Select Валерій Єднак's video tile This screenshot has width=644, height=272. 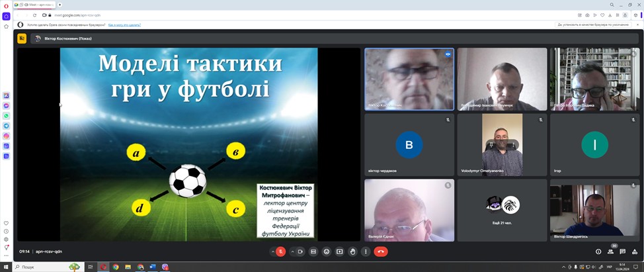coord(409,210)
